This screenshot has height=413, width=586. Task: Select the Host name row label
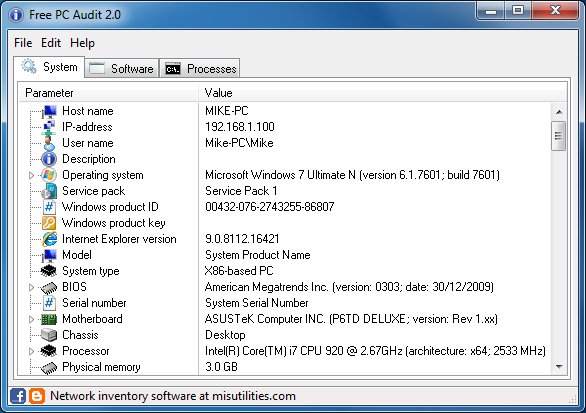pos(88,111)
